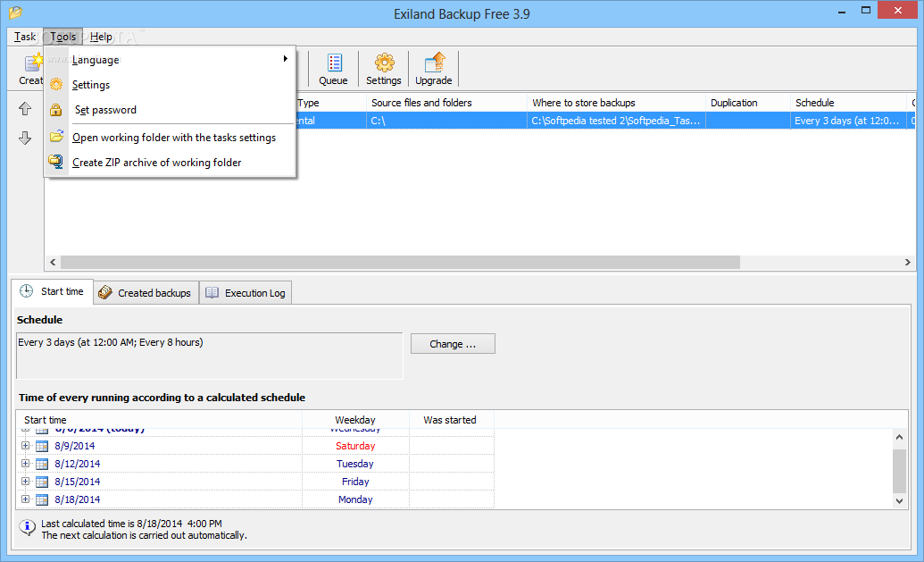Expand the 8/9/2014 schedule row

point(25,446)
